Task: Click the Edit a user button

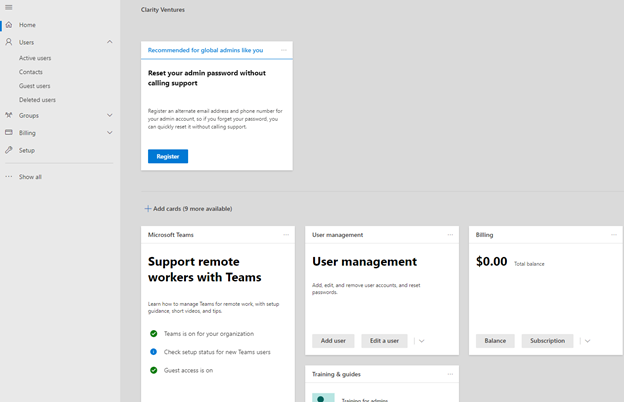Action: tap(384, 341)
